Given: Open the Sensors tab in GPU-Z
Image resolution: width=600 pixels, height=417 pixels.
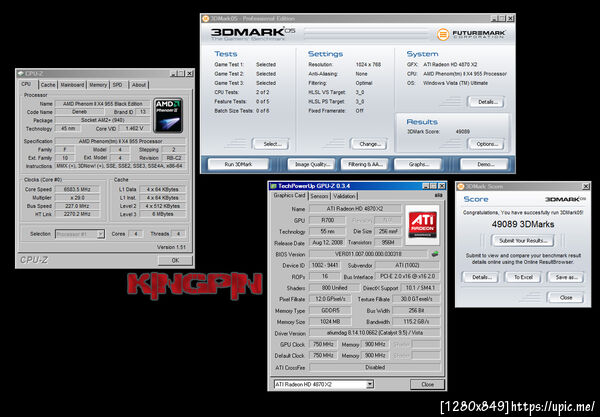Looking at the screenshot, I should [x=319, y=196].
